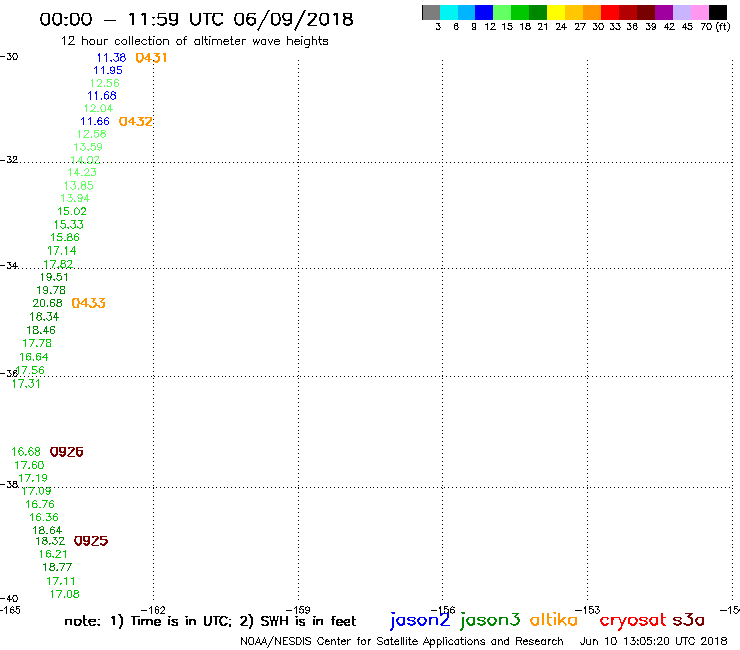This screenshot has width=740, height=650.
Task: Click the wave height '14.23'
Action: pos(82,172)
